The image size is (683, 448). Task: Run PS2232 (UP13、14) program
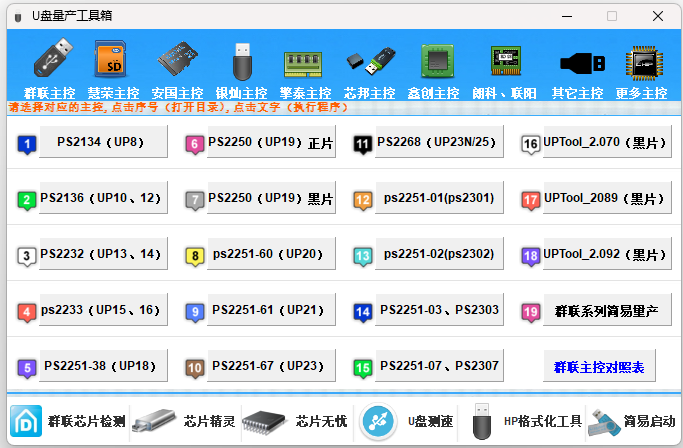[x=103, y=254]
